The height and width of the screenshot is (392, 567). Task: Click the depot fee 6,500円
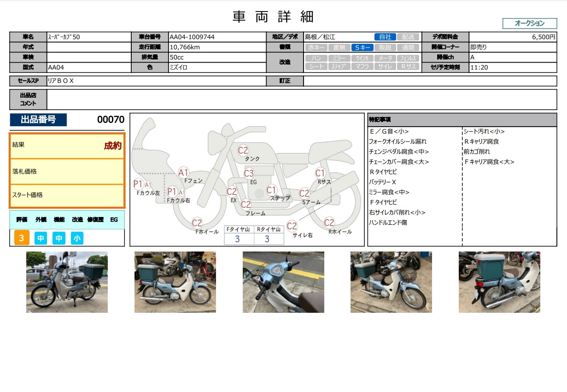coord(544,37)
